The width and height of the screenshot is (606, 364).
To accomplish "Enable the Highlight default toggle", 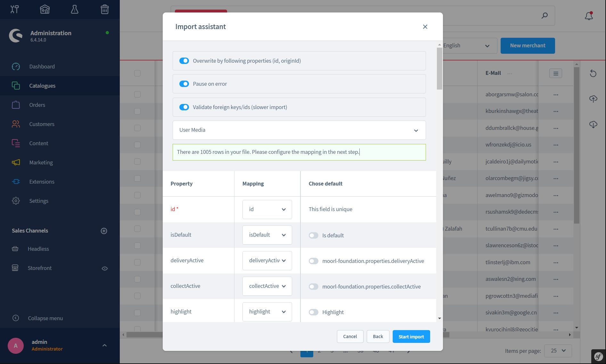I will 313,312.
